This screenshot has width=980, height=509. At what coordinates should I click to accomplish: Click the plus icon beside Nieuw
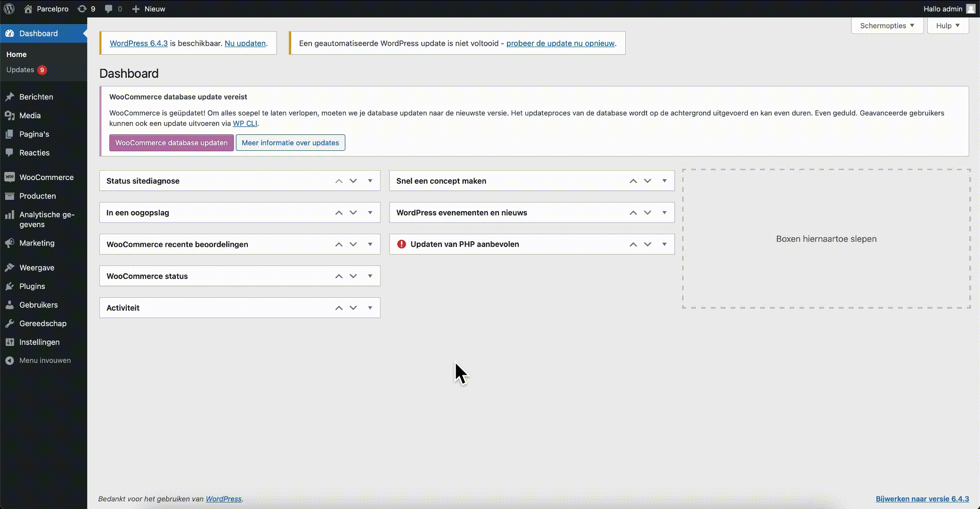pos(136,8)
